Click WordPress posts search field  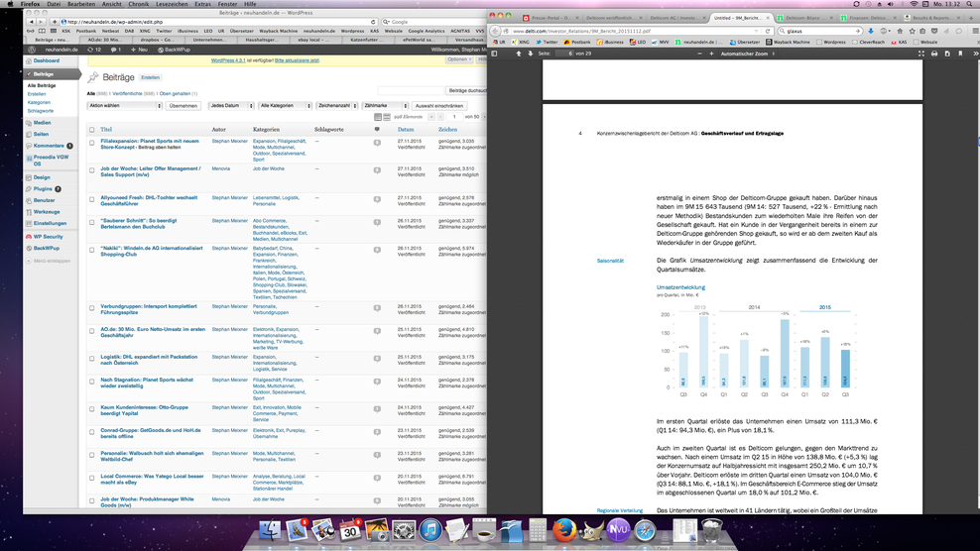click(x=410, y=90)
